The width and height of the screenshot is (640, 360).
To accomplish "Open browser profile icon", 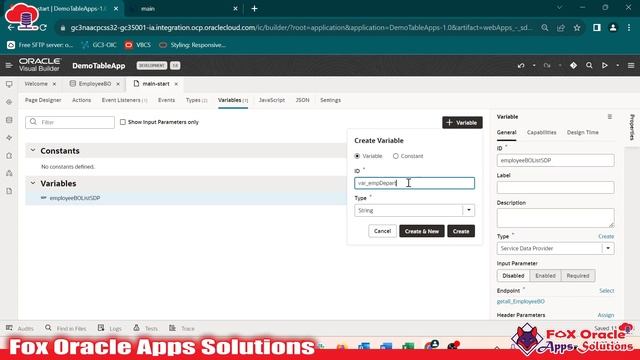I will [613, 28].
